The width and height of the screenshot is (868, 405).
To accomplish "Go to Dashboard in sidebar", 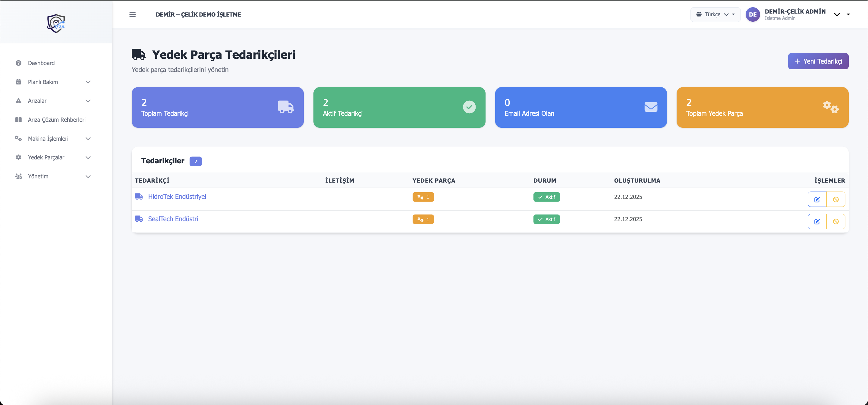I will coord(41,63).
